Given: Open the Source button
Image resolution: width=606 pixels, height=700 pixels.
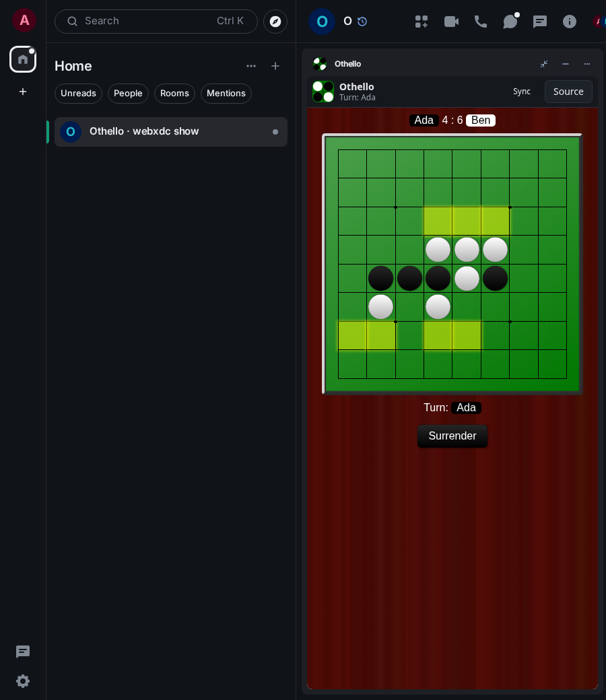Looking at the screenshot, I should [568, 92].
